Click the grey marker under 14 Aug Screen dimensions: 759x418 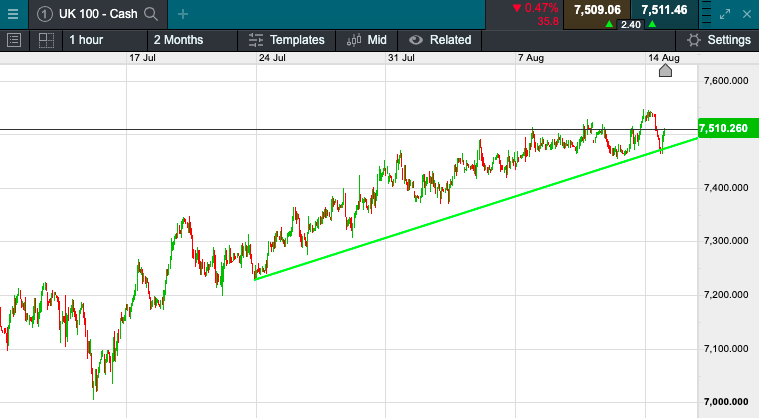point(666,71)
